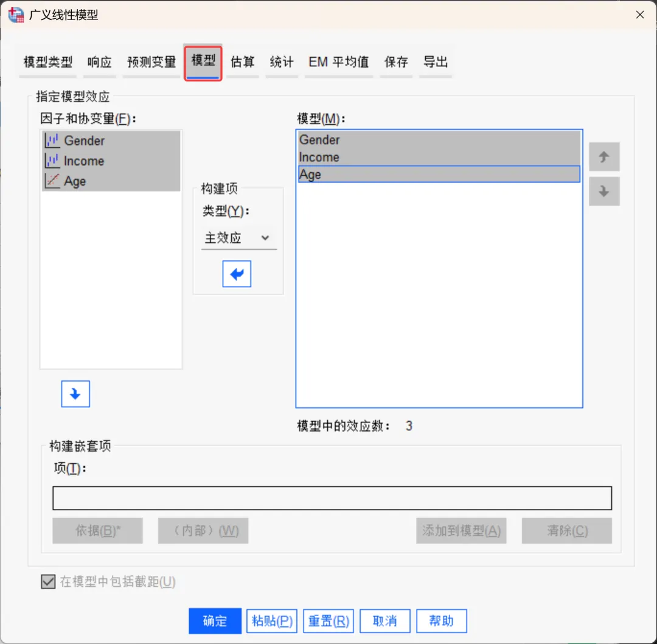Click the Gender nominal variable icon

[x=52, y=141]
